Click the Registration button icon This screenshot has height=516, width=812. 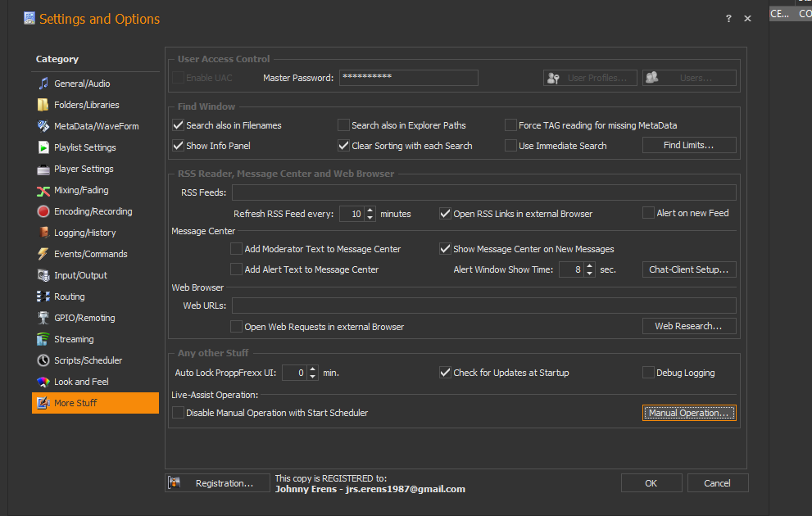click(175, 483)
